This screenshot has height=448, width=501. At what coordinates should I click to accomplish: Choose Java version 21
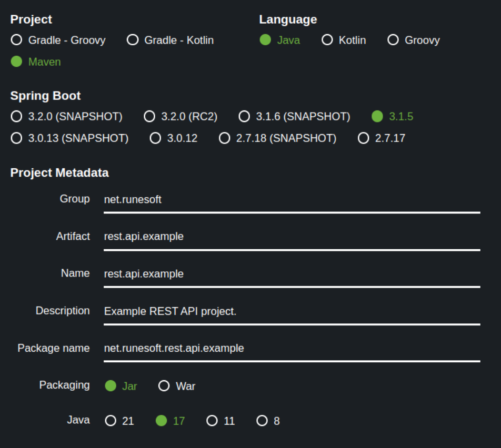pos(111,421)
